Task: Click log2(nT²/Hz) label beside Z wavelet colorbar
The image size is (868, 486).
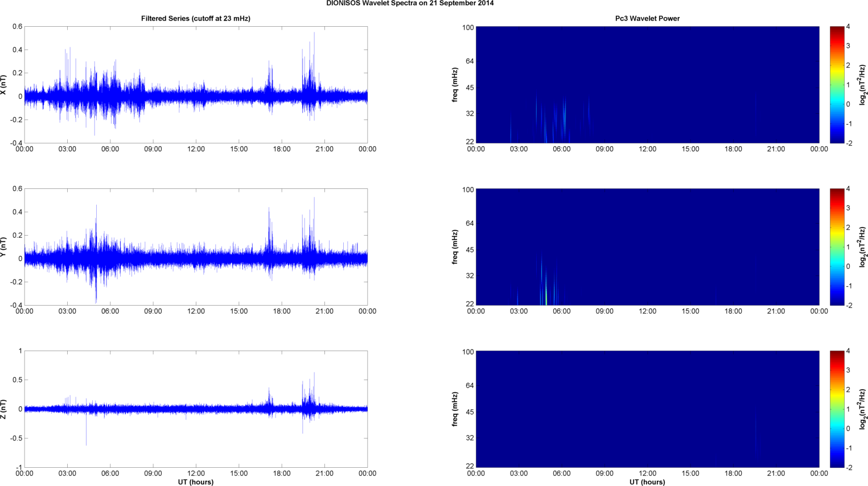Action: (863, 409)
